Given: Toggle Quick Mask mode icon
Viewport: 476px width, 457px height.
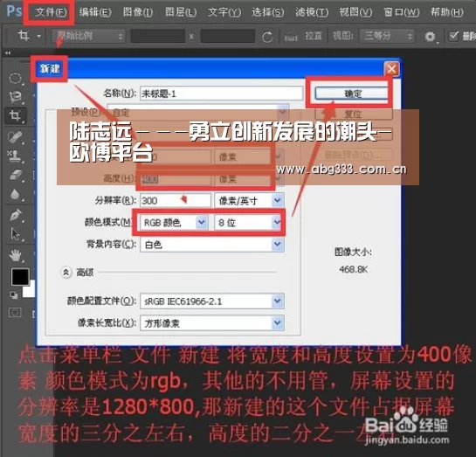Looking at the screenshot, I should click(x=15, y=313).
